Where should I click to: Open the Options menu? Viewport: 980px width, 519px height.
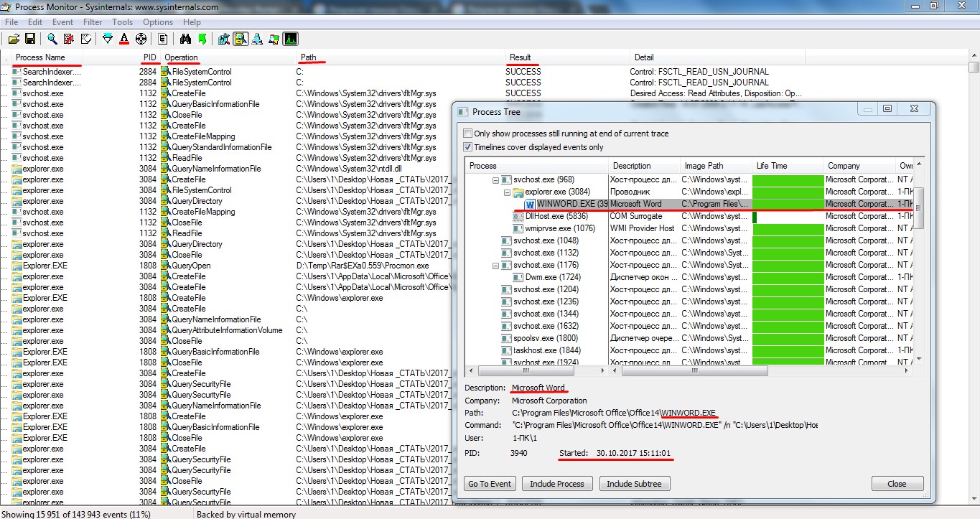158,22
